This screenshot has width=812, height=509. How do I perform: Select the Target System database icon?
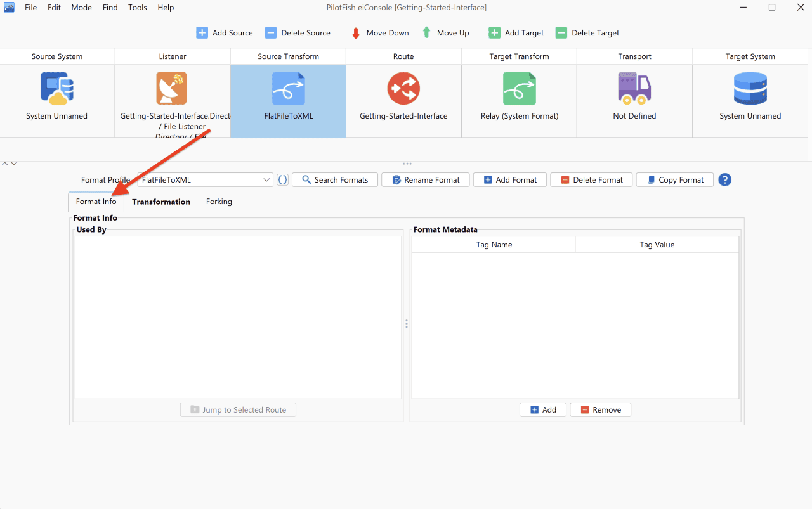pos(750,88)
